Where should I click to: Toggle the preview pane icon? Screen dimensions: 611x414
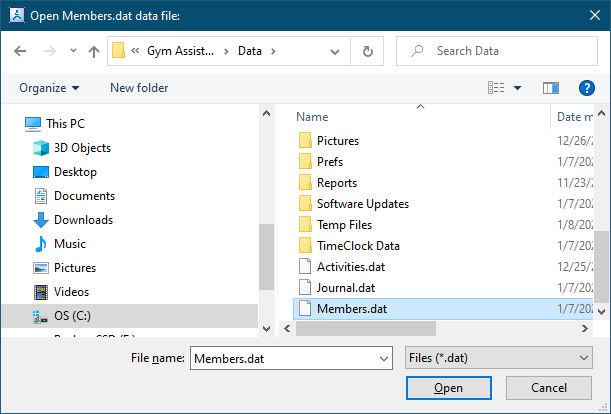coord(550,88)
